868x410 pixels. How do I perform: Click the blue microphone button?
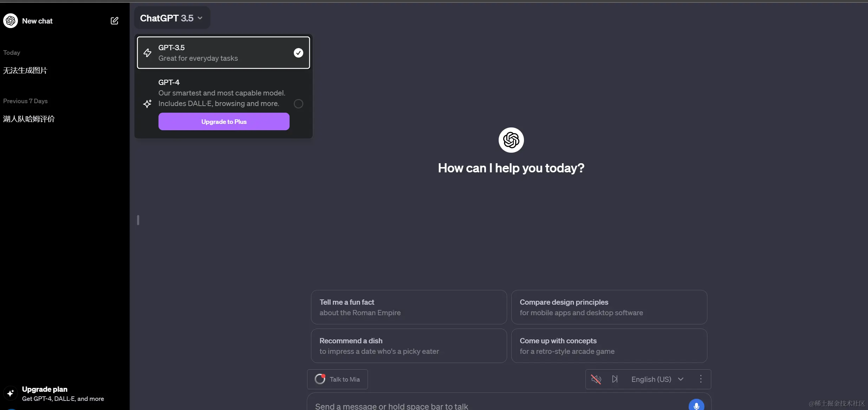(696, 405)
